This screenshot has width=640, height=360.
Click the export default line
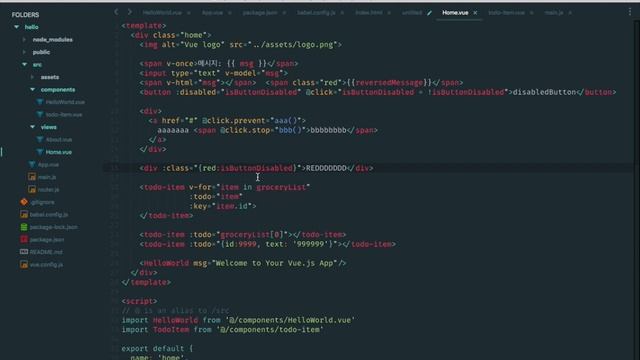pyautogui.click(x=157, y=349)
